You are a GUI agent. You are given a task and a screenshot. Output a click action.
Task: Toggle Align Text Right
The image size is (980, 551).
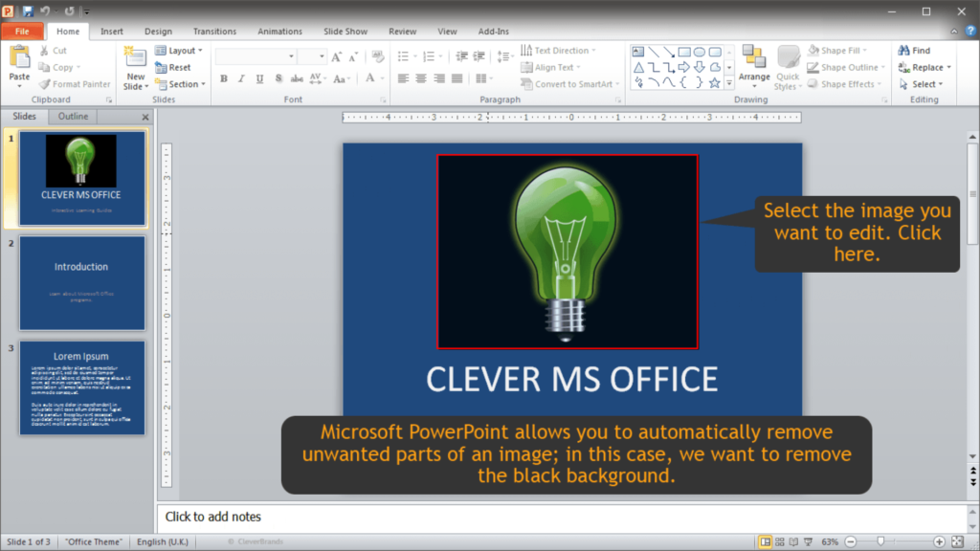click(x=439, y=78)
